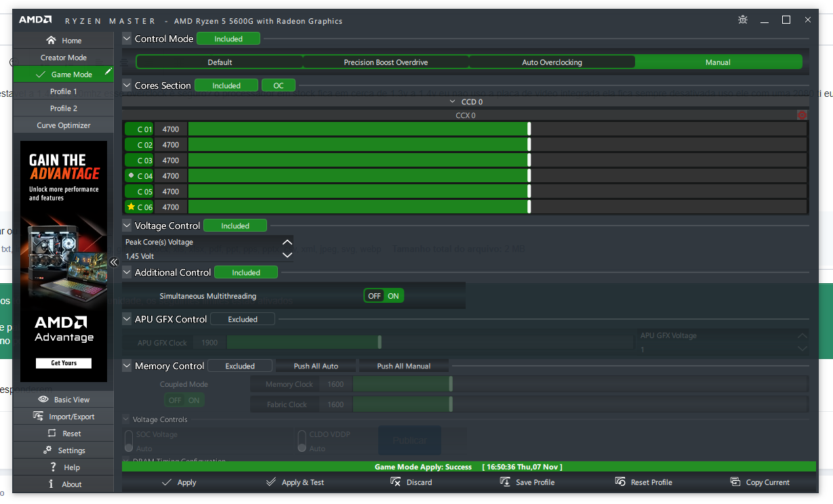The width and height of the screenshot is (833, 504).
Task: Toggle the OC button in Cores Section
Action: point(279,85)
